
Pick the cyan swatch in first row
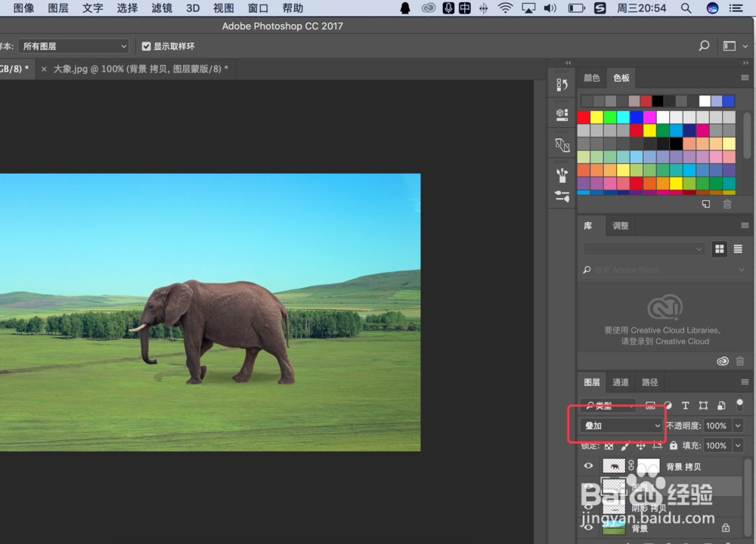tap(624, 116)
